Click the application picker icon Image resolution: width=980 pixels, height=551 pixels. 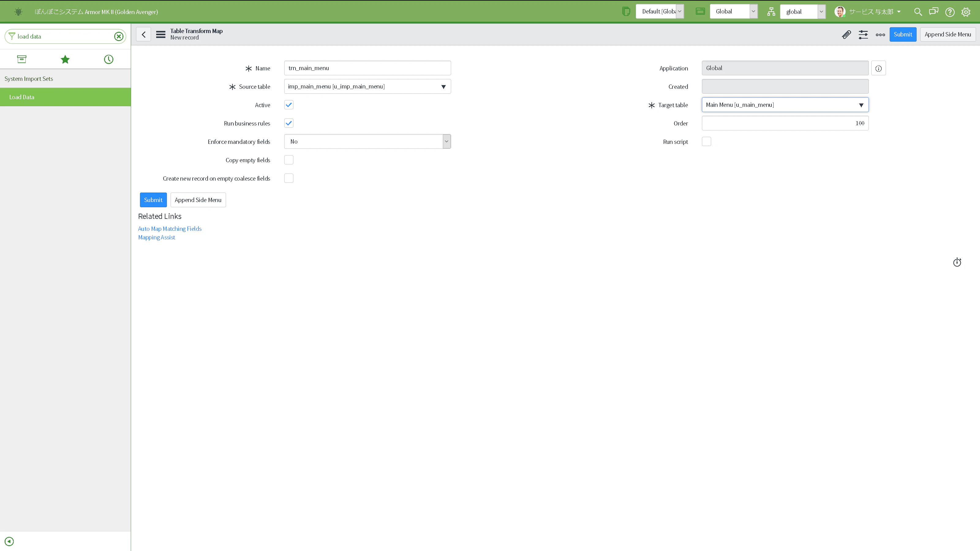coord(700,11)
